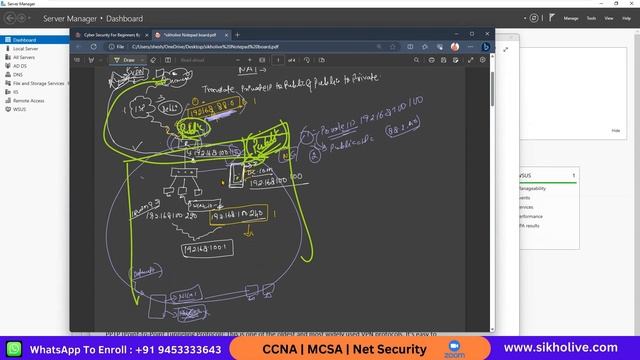Viewport: 640px width, 360px height.
Task: Open WSUS role in sidebar
Action: 19,109
